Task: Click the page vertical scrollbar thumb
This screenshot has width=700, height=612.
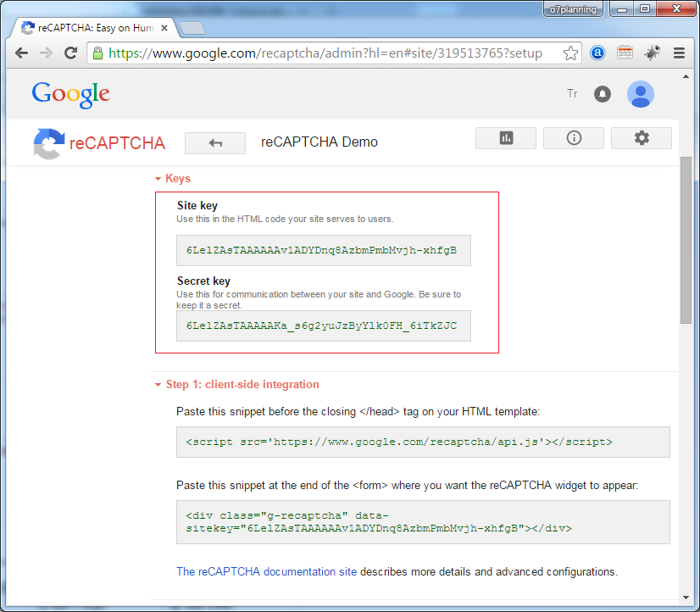Action: pyautogui.click(x=686, y=240)
